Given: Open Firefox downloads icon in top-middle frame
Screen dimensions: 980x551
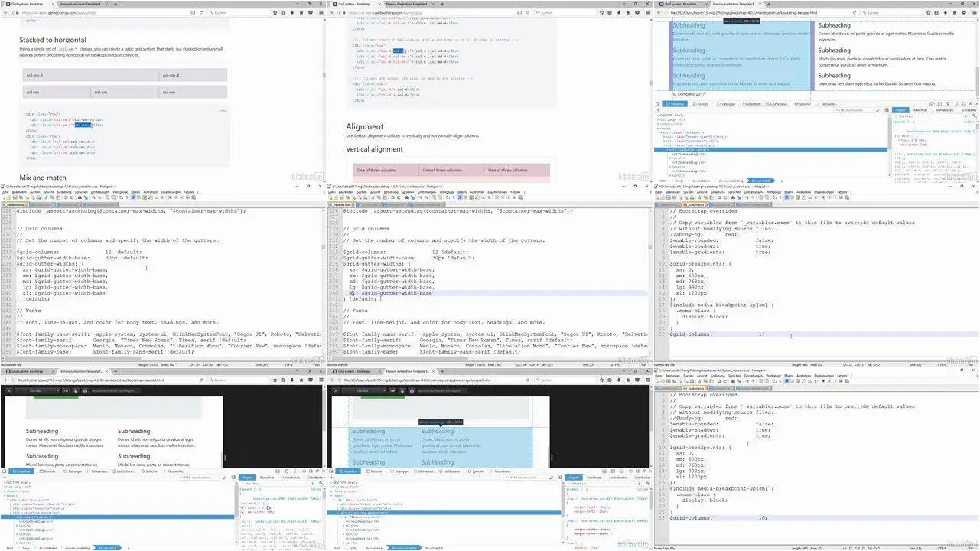Looking at the screenshot, I should pos(618,12).
